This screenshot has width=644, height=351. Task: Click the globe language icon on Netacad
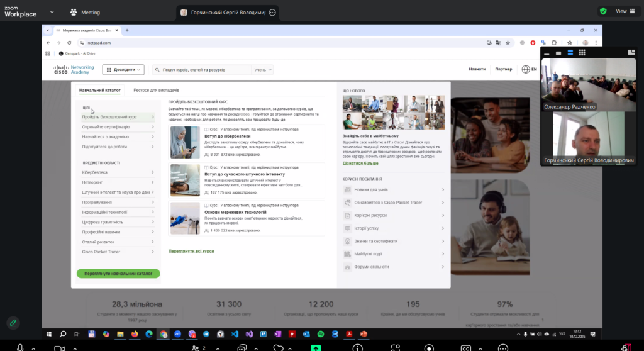[526, 70]
